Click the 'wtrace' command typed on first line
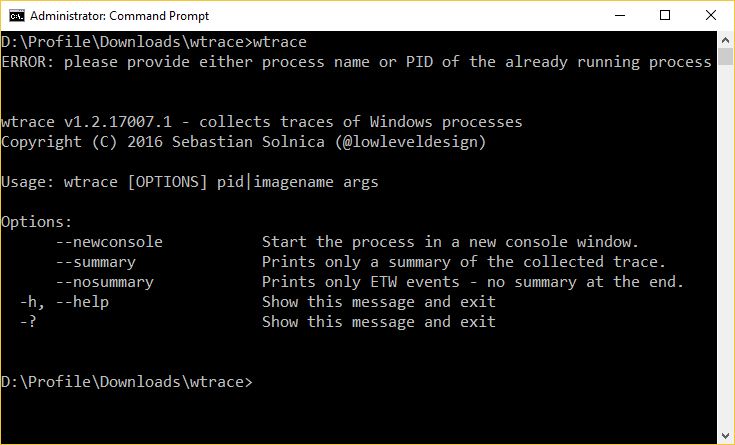The image size is (735, 445). 280,42
